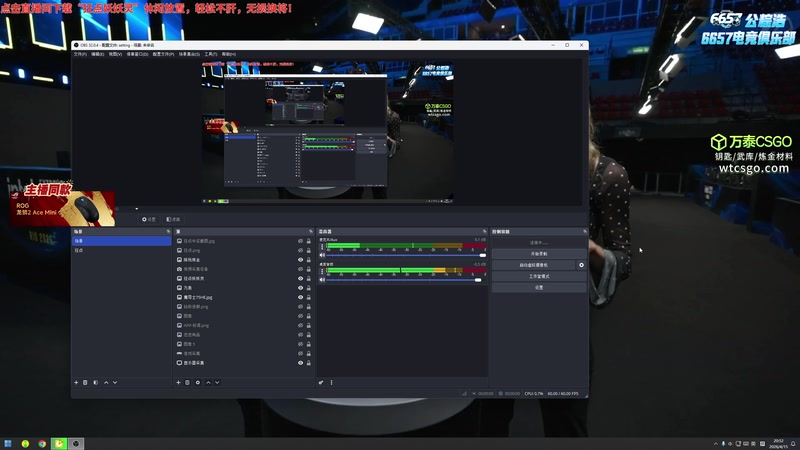Open the 场景集合(S) menu
This screenshot has width=800, height=450.
pyautogui.click(x=189, y=54)
